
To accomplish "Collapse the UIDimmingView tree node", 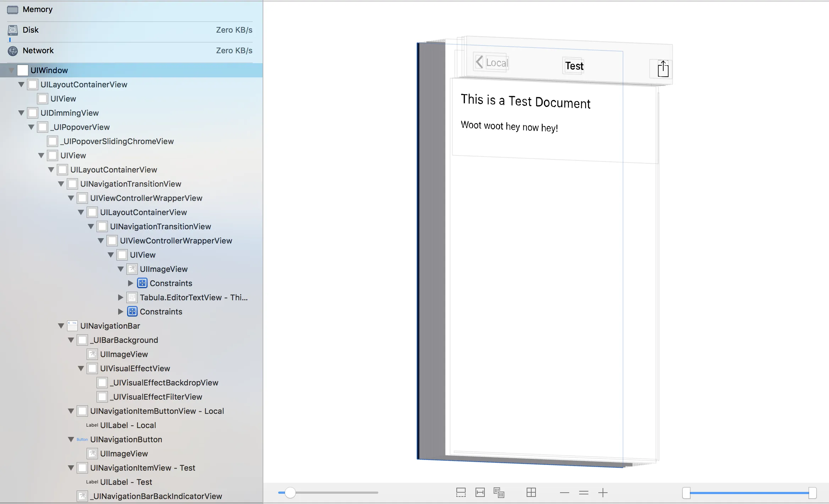I will tap(21, 113).
